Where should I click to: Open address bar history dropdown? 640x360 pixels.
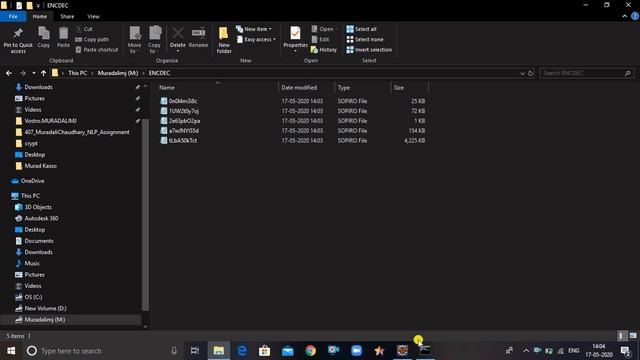(522, 73)
